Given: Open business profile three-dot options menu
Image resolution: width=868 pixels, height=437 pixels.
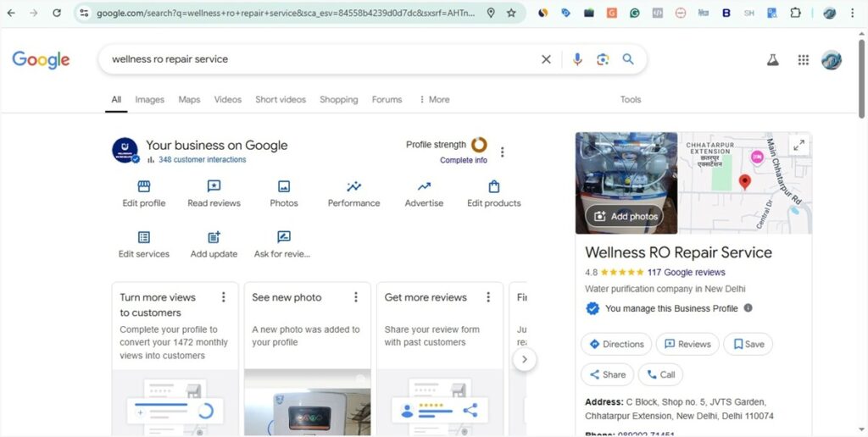Looking at the screenshot, I should 502,152.
